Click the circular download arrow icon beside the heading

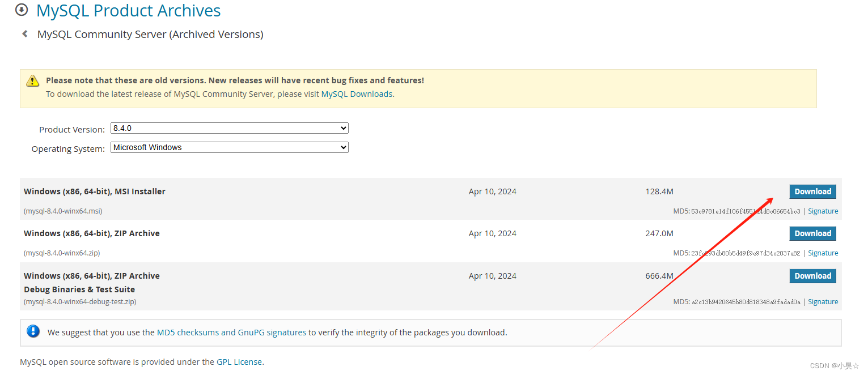(21, 10)
